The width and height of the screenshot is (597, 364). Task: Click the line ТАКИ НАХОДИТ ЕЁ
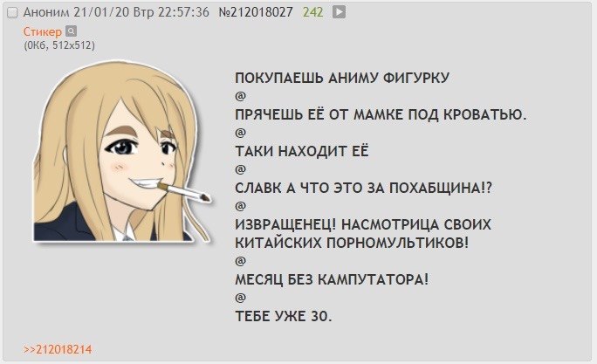pos(302,151)
